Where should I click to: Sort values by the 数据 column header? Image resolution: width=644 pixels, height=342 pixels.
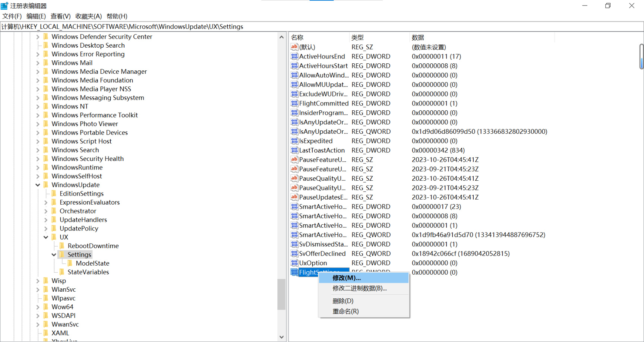tap(482, 37)
